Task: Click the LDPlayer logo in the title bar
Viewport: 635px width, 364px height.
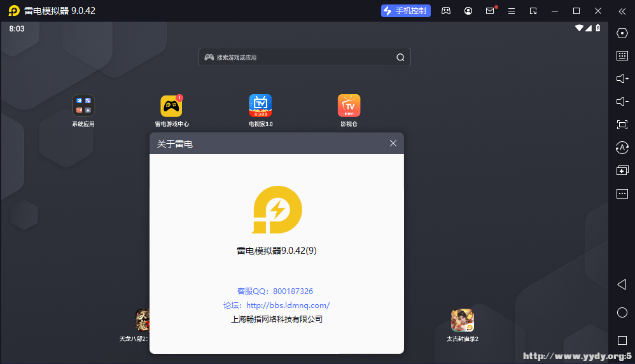Action: coord(14,11)
